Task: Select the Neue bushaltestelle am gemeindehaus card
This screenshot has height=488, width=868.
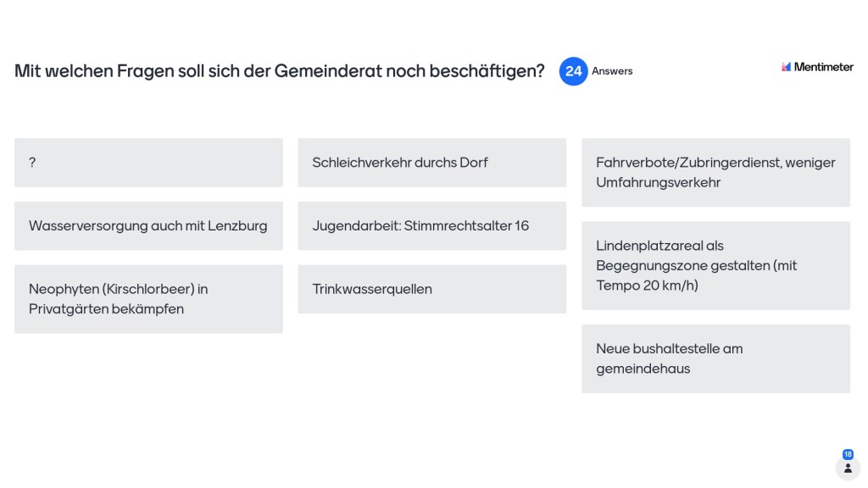Action: [x=715, y=358]
